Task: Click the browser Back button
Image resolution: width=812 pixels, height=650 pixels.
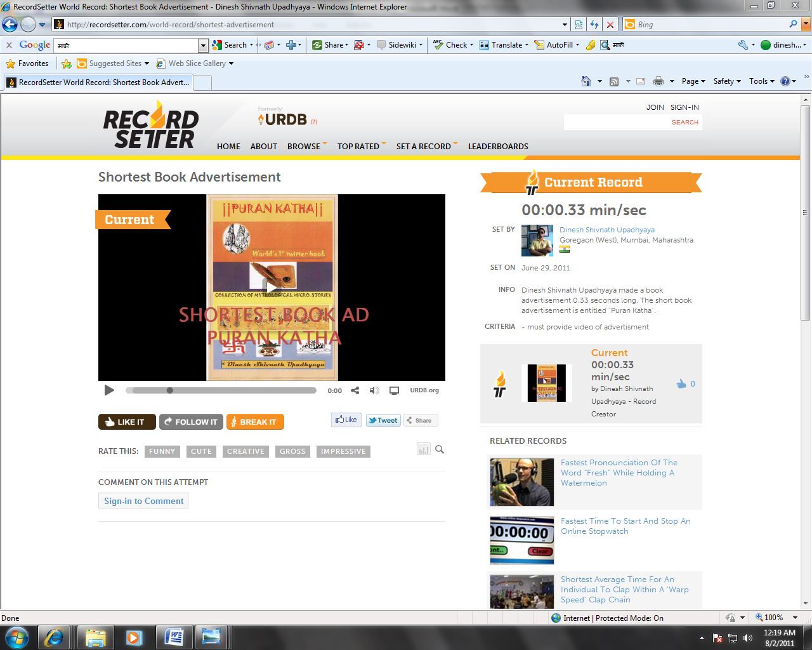Action: [x=10, y=24]
